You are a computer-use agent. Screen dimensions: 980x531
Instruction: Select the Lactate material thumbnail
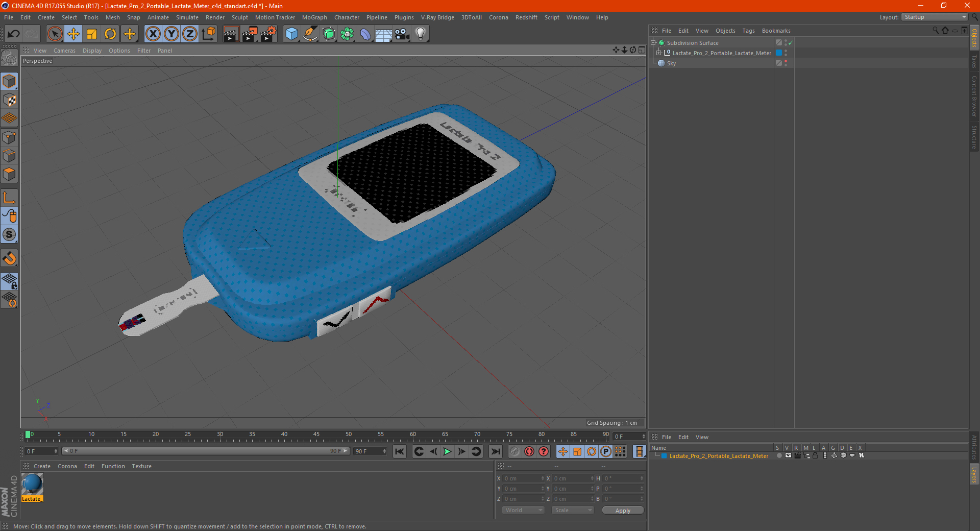pos(32,484)
